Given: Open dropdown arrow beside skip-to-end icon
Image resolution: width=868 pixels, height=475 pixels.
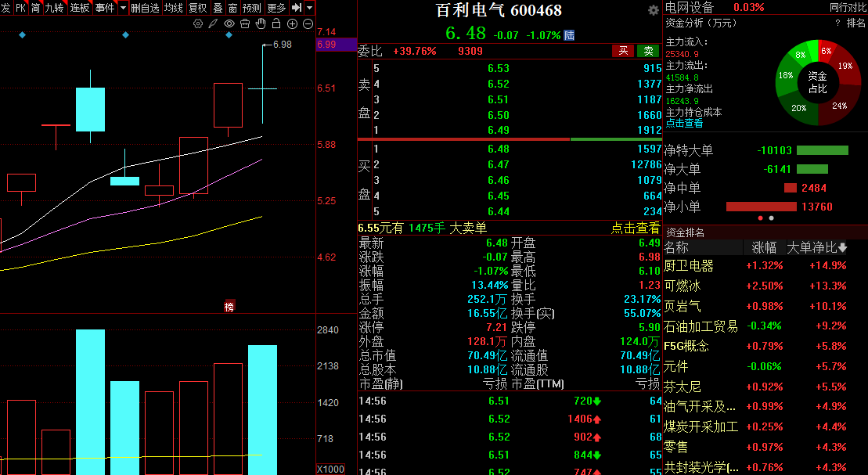Looking at the screenshot, I should pyautogui.click(x=309, y=8).
